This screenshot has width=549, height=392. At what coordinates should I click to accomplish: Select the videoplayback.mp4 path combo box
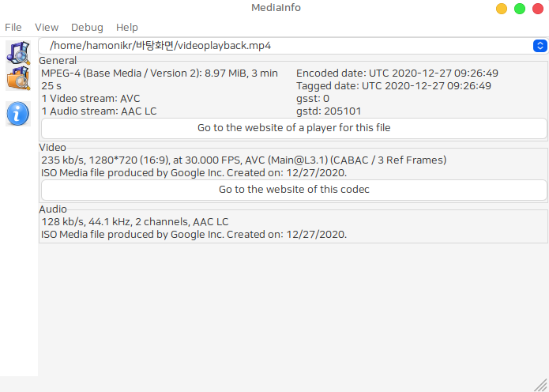284,46
